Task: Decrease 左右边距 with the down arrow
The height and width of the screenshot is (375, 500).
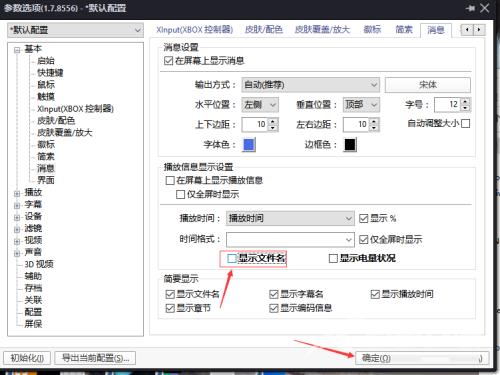Action: coord(374,128)
